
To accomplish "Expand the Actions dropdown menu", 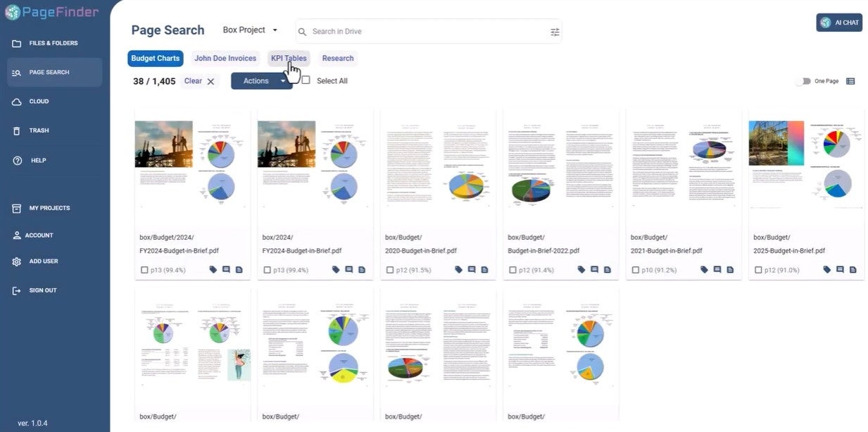I will point(262,81).
